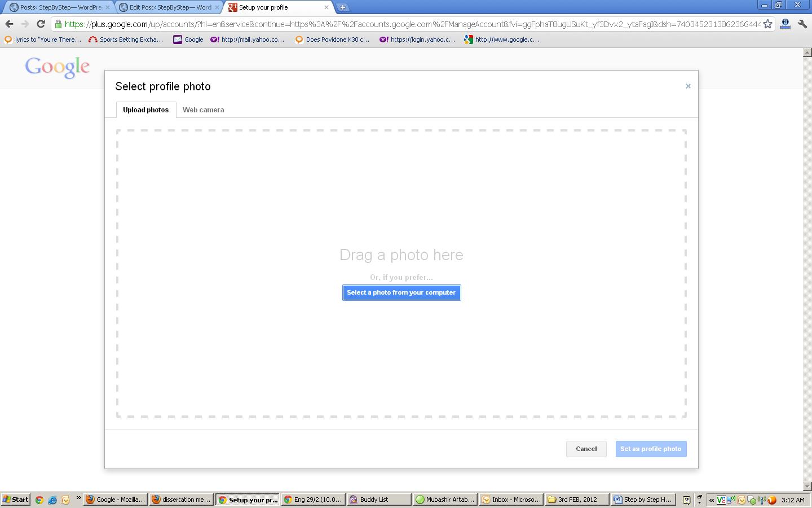Click the address bar URL field
This screenshot has height=508, width=812.
pyautogui.click(x=412, y=24)
